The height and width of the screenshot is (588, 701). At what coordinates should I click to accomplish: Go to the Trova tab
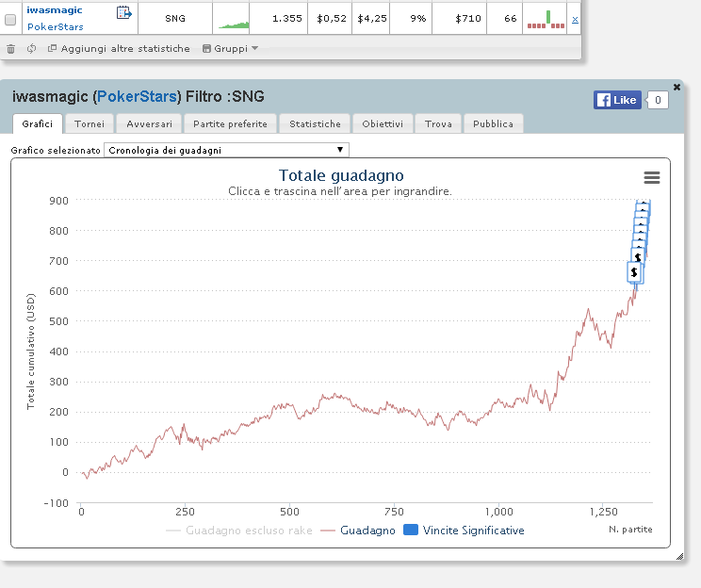[438, 123]
